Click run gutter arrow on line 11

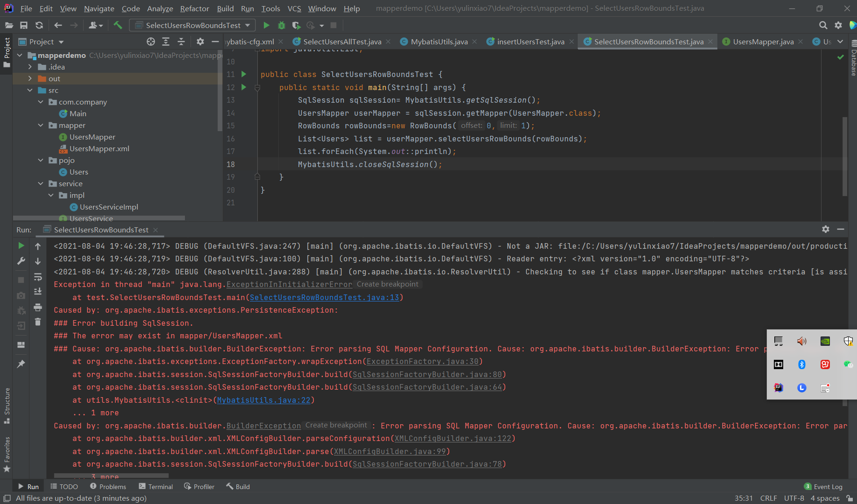(x=243, y=74)
